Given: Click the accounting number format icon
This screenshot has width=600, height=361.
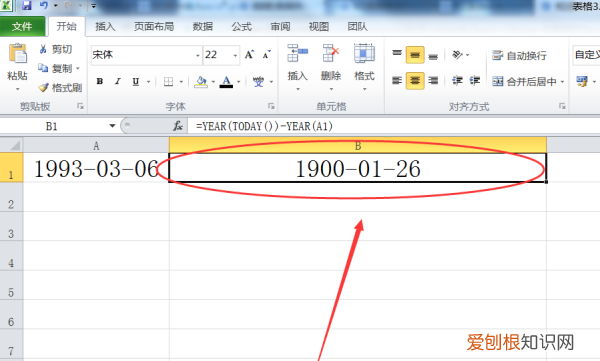Looking at the screenshot, I should [x=582, y=81].
